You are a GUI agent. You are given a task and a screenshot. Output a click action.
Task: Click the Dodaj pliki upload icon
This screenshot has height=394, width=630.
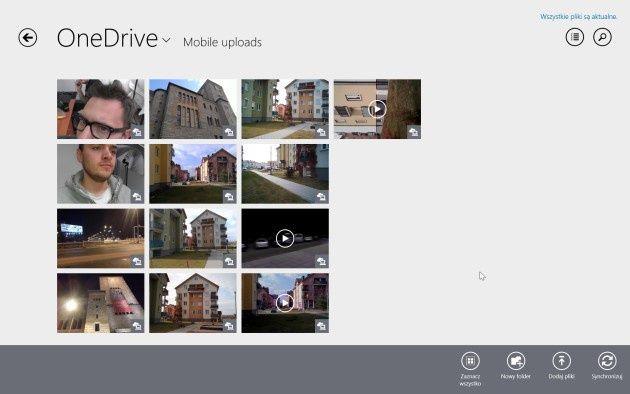pyautogui.click(x=561, y=361)
